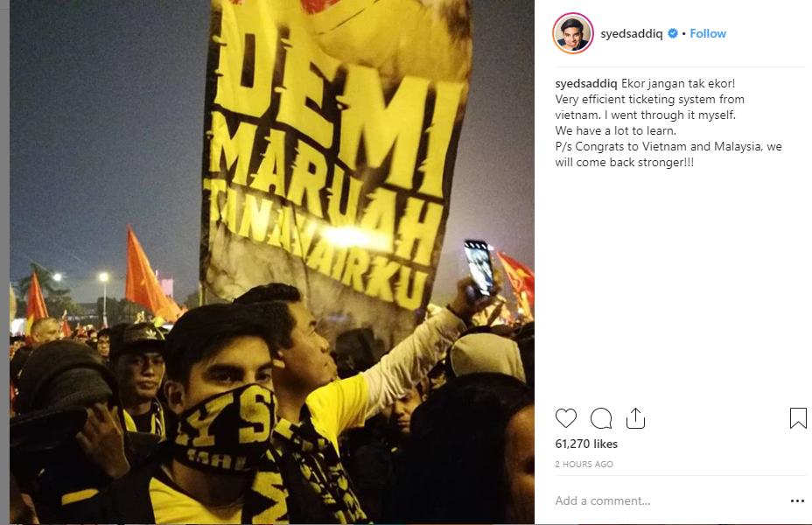This screenshot has height=525, width=812.
Task: Open syedsaddiq username in caption
Action: tap(586, 83)
